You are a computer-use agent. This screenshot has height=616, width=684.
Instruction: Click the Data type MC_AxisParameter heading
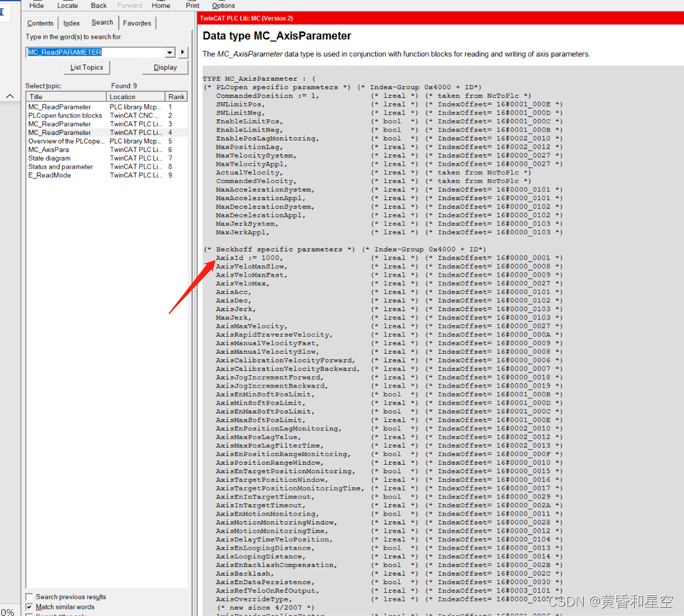coord(277,36)
